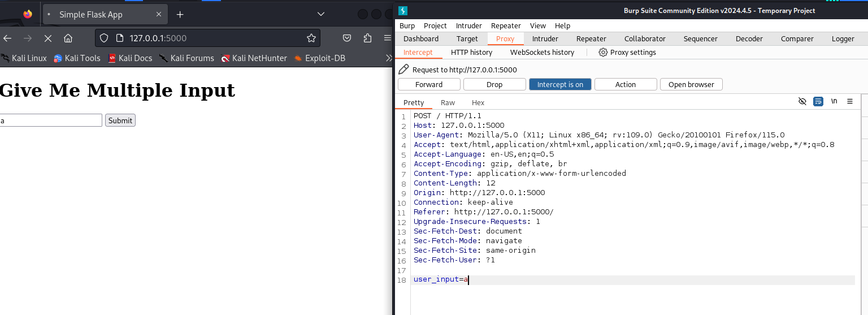This screenshot has height=315, width=868.
Task: Click the Submit button on the Flask page
Action: coord(120,120)
